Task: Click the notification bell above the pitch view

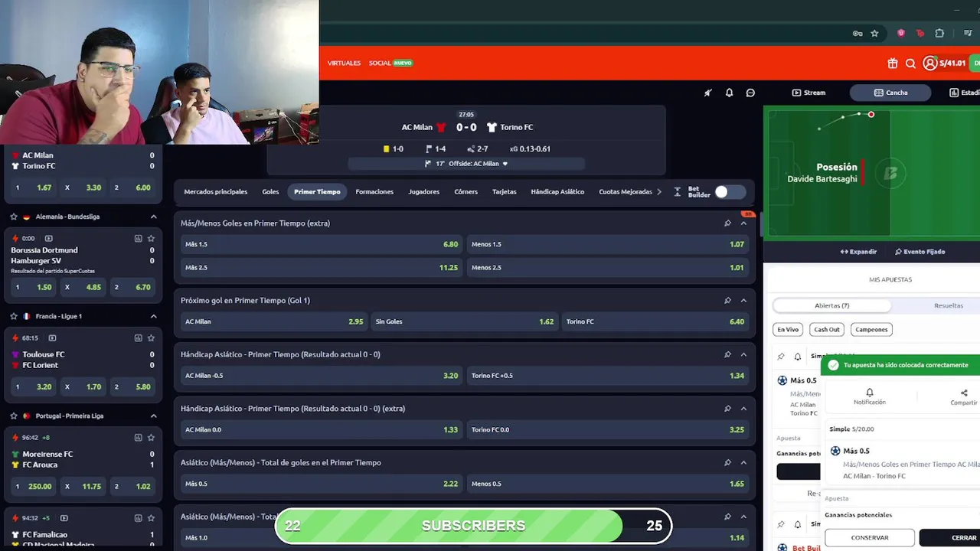Action: tap(729, 93)
